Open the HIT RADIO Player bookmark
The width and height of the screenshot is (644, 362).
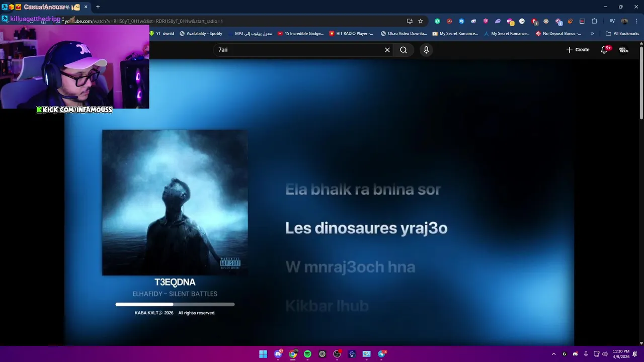click(351, 34)
